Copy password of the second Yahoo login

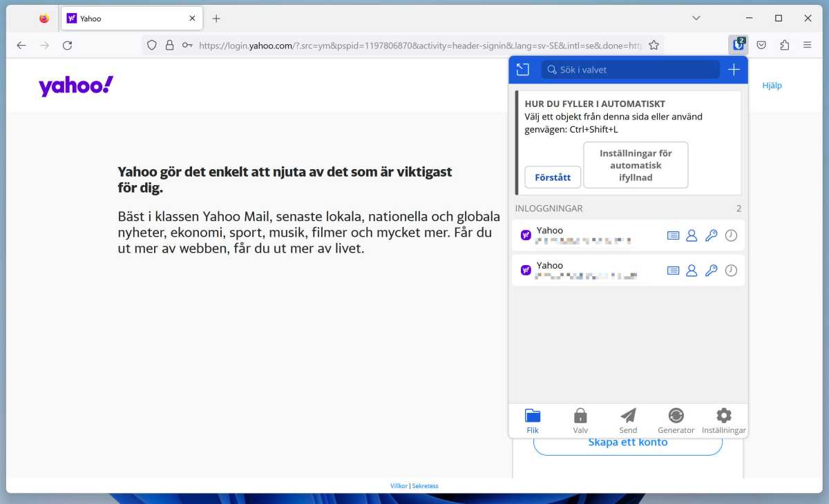point(711,271)
